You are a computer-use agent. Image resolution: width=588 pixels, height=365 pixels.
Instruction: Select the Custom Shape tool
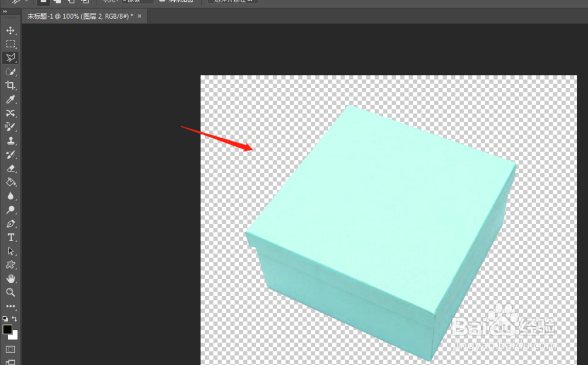point(11,265)
